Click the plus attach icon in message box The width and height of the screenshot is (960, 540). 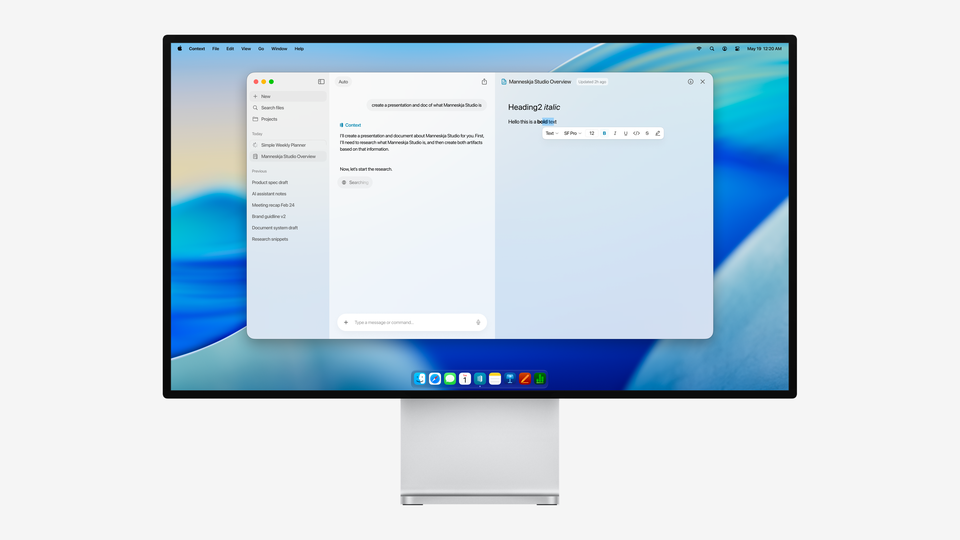[x=346, y=322]
